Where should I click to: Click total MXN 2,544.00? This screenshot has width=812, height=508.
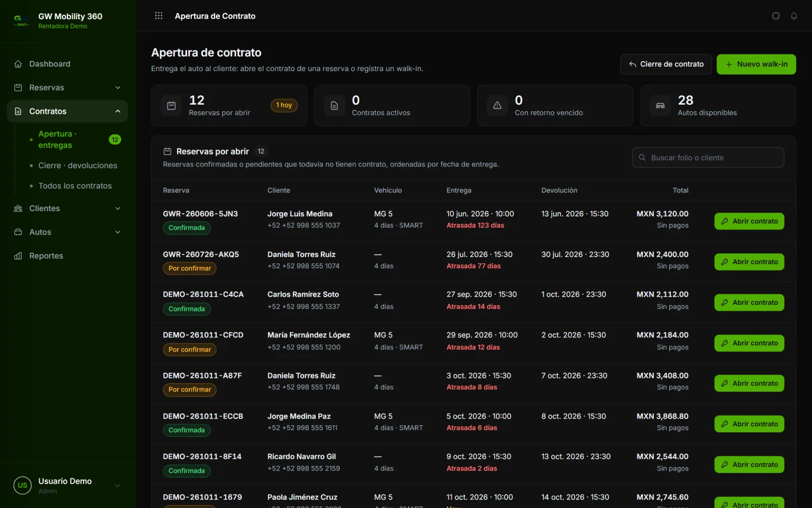(662, 457)
